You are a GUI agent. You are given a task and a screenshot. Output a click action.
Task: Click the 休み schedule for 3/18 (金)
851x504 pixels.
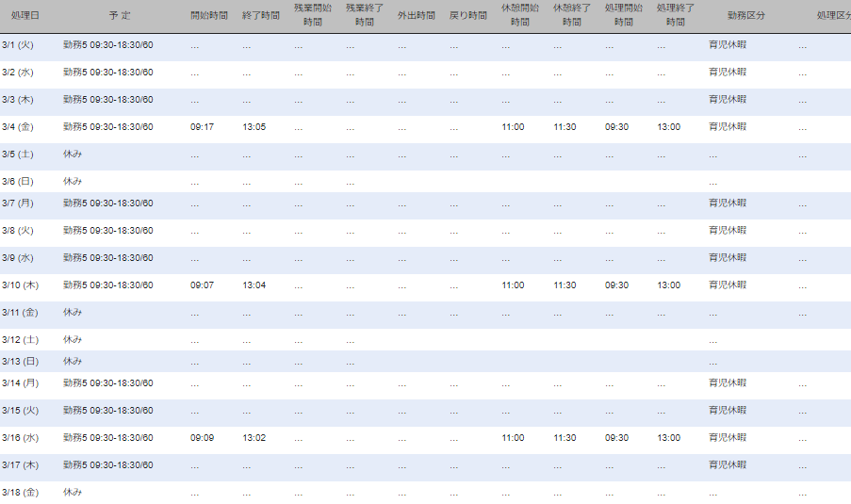(73, 492)
